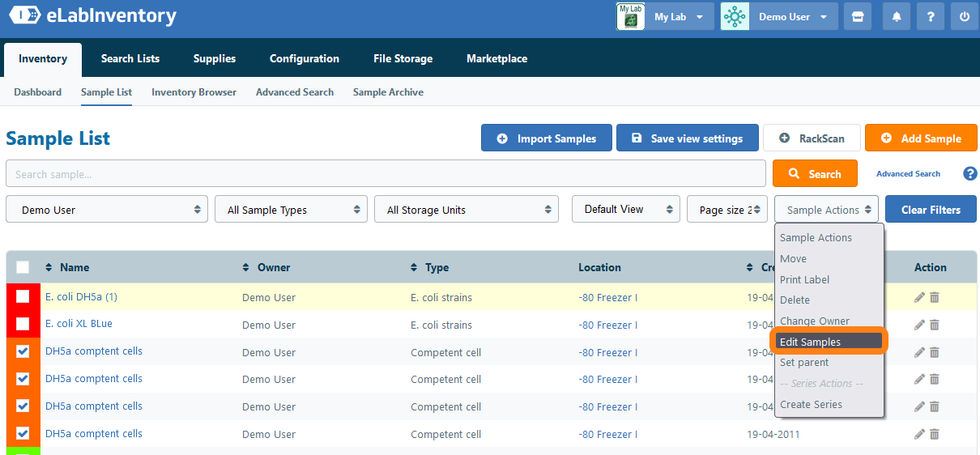Expand the All Storage Units dropdown
This screenshot has height=455, width=980.
pos(466,210)
